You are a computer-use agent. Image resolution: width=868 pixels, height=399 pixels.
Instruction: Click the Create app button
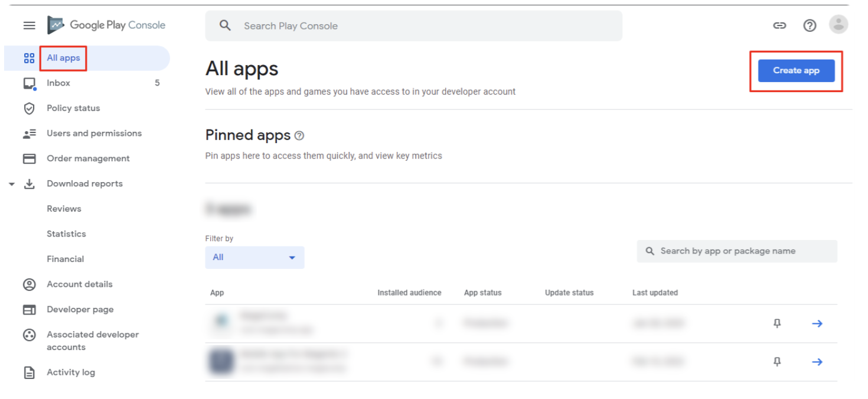pos(795,70)
